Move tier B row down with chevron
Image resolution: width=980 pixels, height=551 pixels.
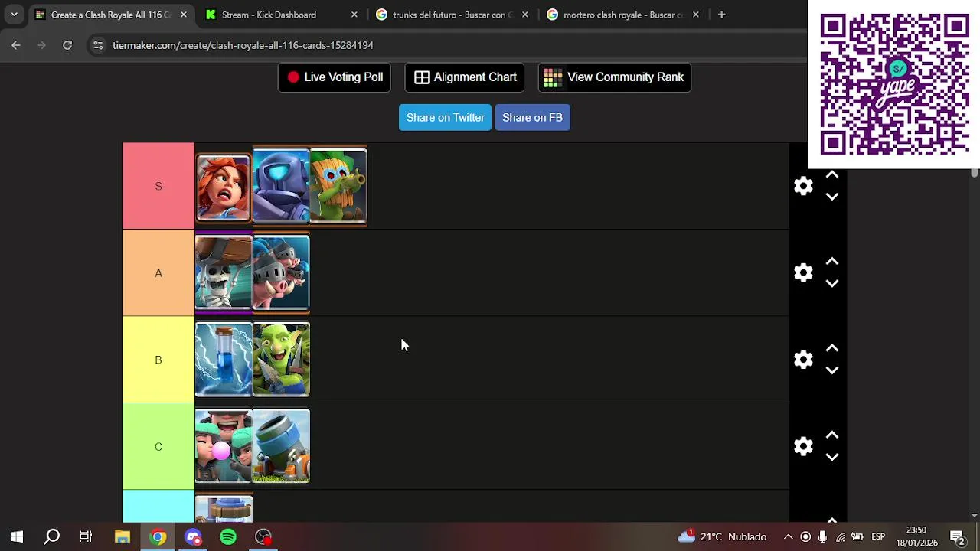click(832, 370)
